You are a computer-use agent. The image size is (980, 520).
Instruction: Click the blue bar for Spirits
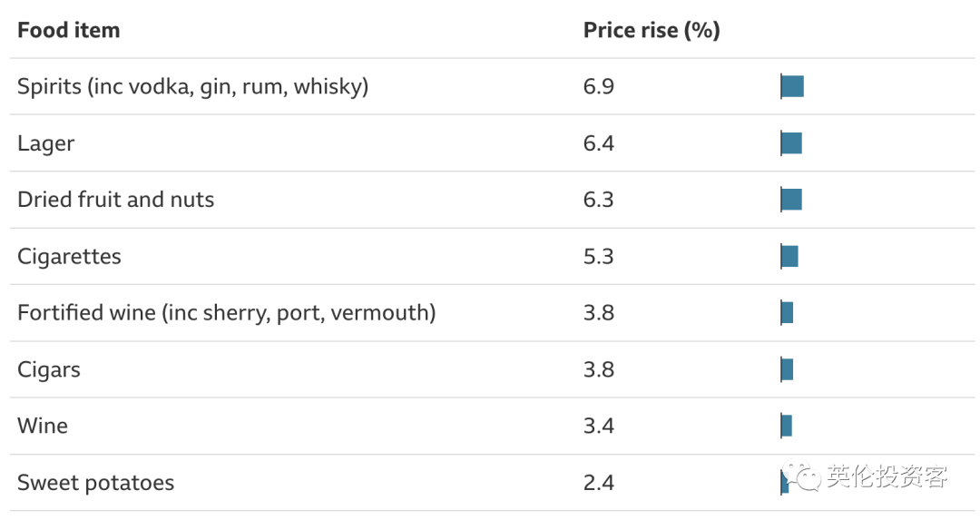[x=792, y=86]
